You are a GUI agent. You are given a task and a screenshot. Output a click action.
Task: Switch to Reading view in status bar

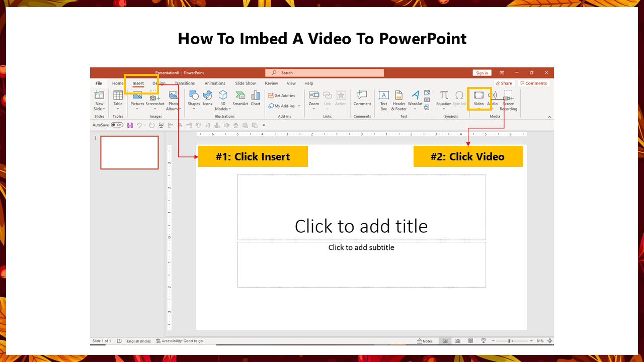(470, 341)
